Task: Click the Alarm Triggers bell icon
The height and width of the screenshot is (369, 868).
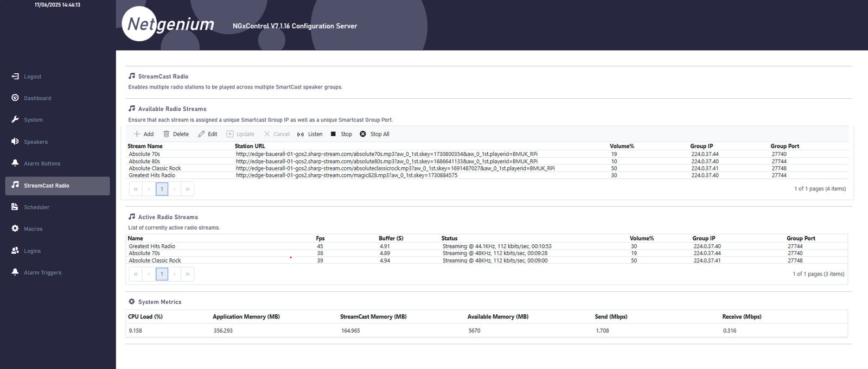Action: [15, 272]
